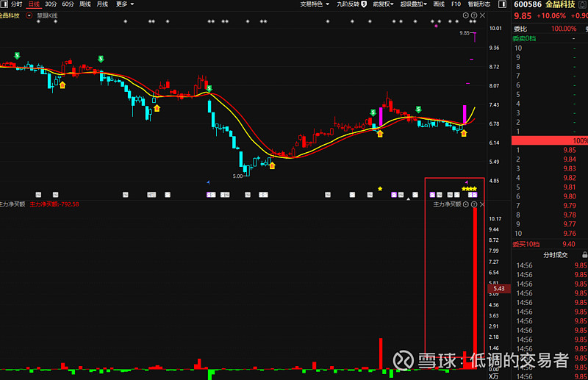Click the second green S sell marker

click(x=101, y=59)
